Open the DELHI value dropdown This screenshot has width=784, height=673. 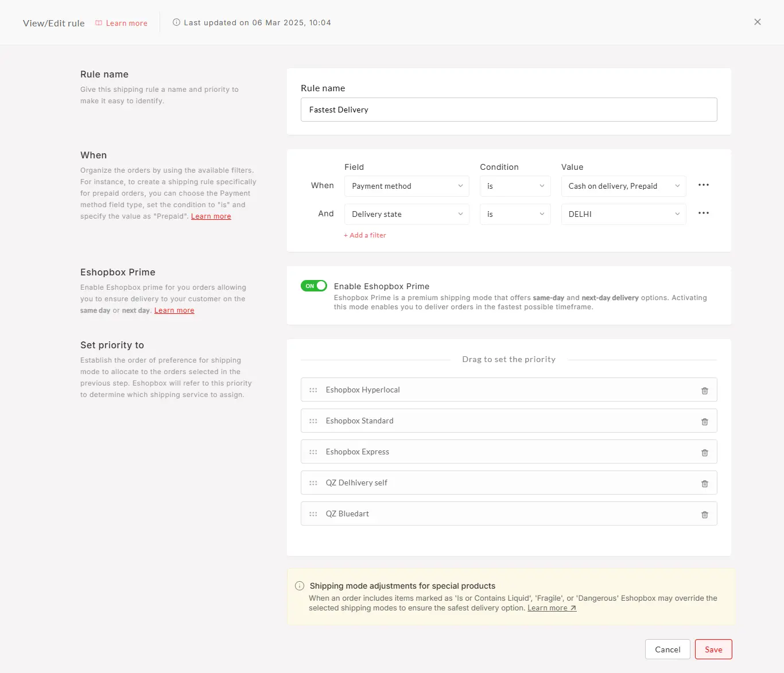[624, 214]
